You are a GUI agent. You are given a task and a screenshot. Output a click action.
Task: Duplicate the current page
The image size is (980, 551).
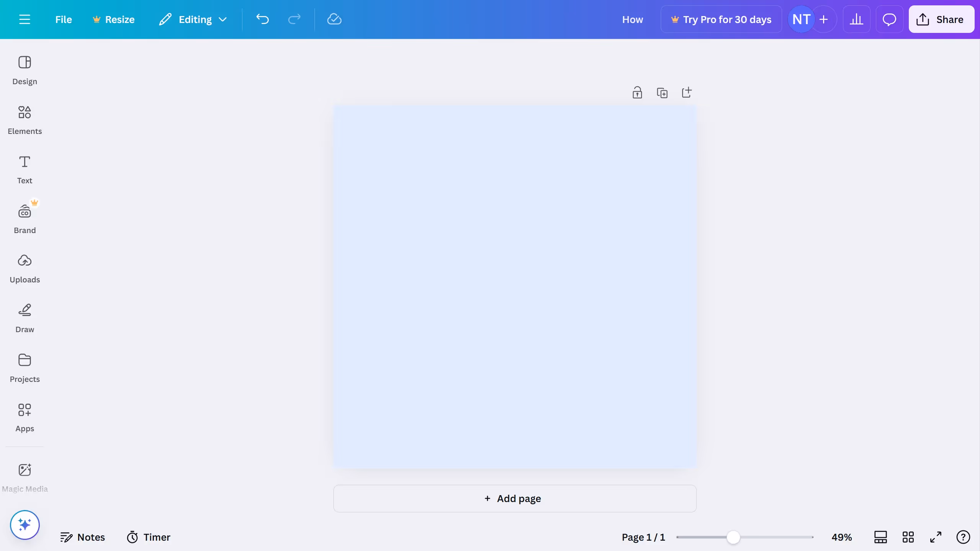(662, 92)
